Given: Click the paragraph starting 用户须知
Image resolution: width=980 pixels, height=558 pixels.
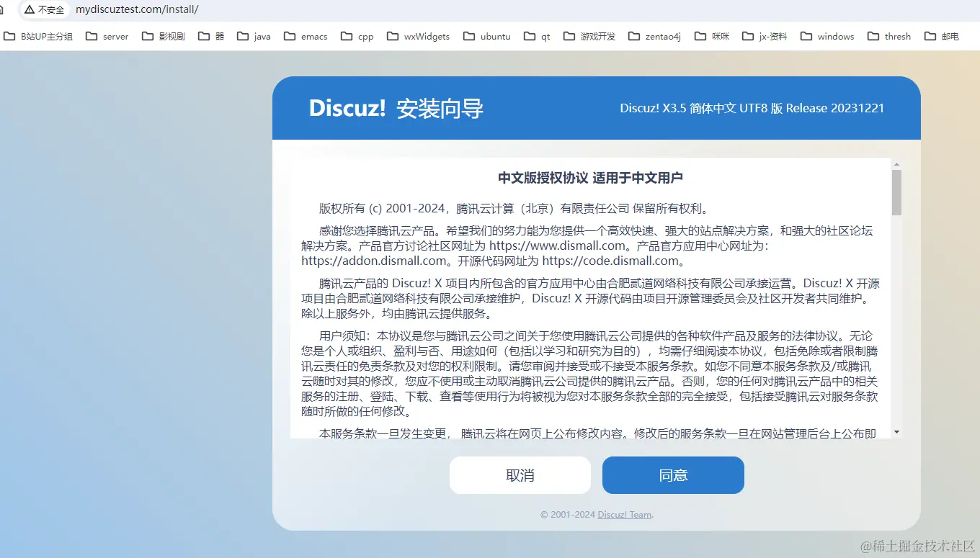Looking at the screenshot, I should pyautogui.click(x=590, y=374).
